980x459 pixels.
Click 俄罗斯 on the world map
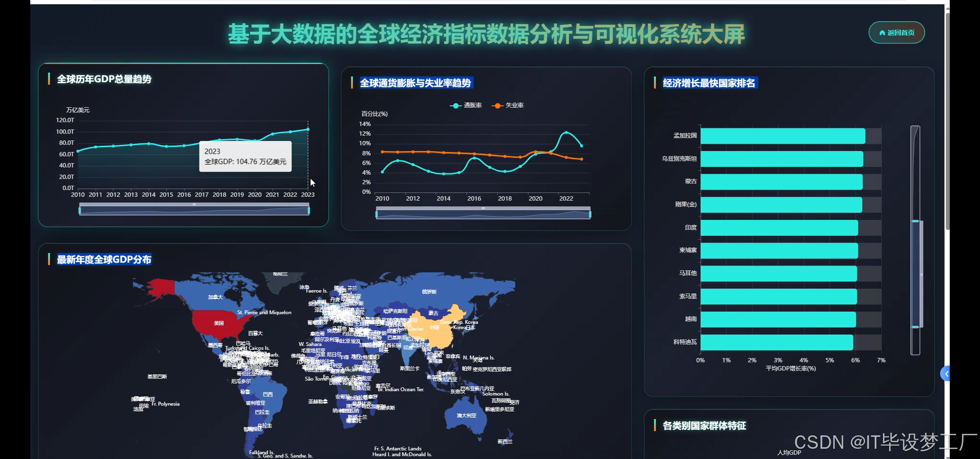coord(429,292)
